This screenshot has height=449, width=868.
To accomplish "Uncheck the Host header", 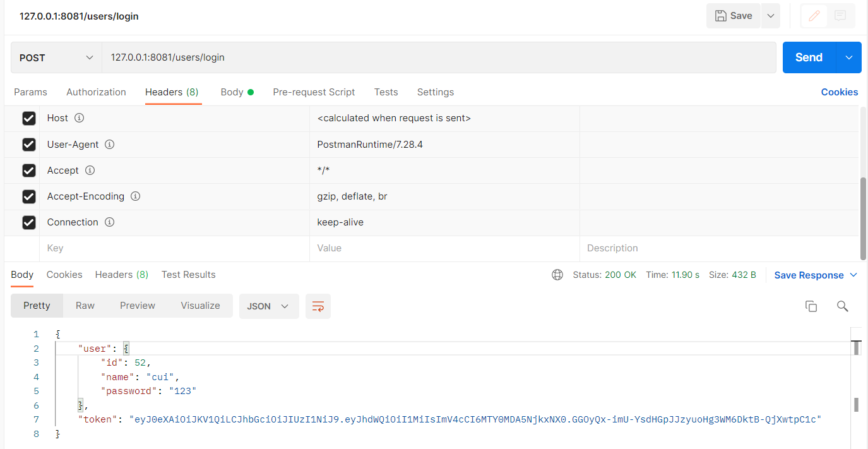I will pos(29,118).
